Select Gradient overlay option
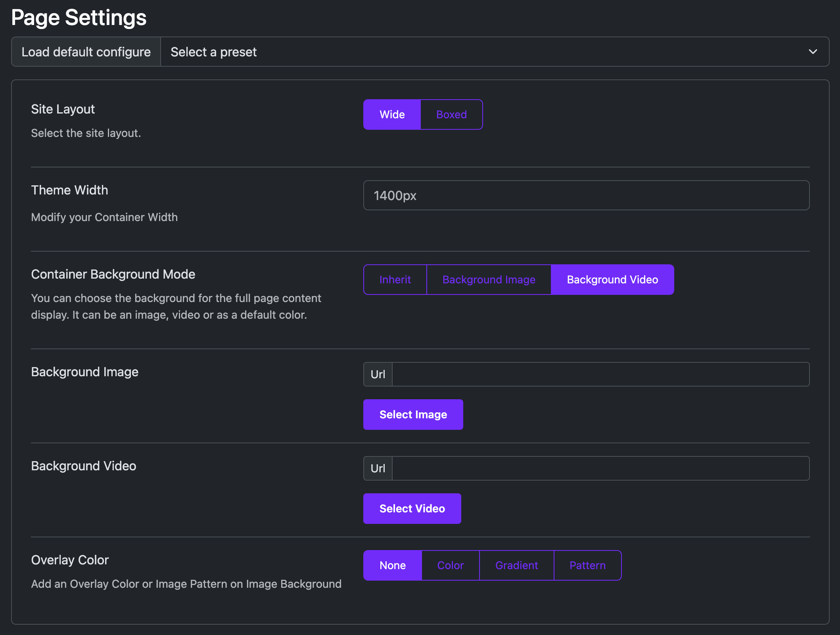Viewport: 840px width, 635px height. pos(516,565)
